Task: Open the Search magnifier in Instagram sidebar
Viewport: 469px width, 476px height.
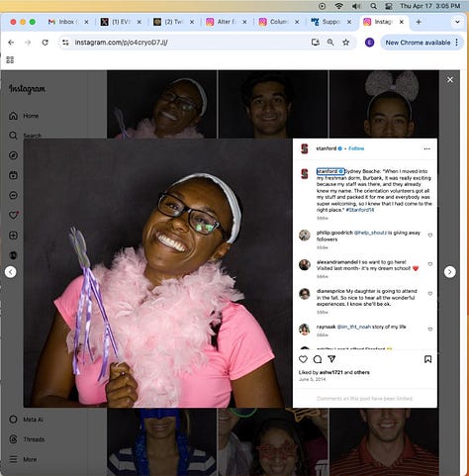Action: (x=13, y=136)
